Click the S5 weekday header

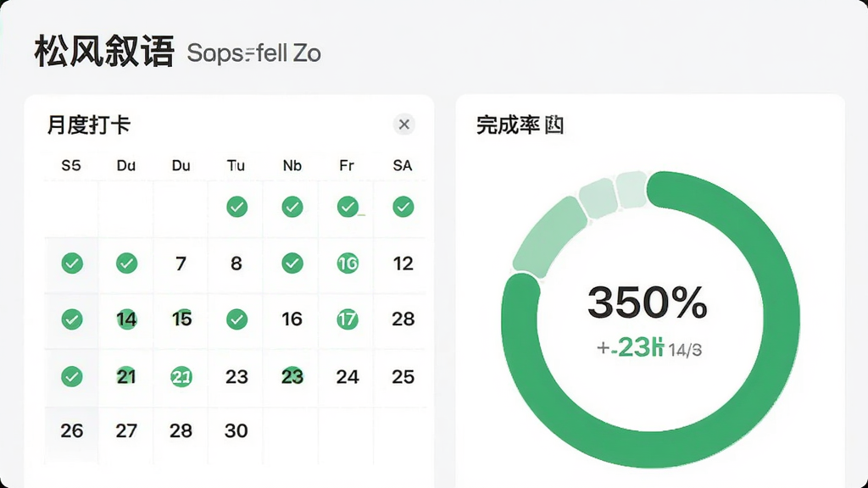point(71,165)
